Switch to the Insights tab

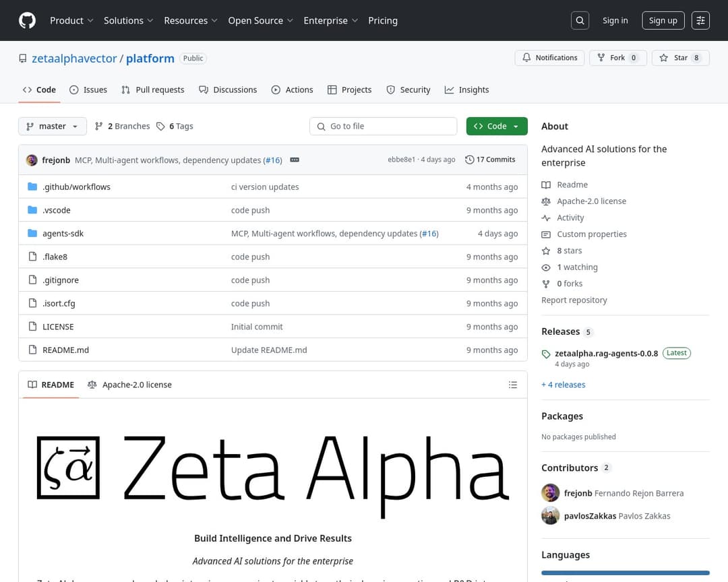pos(466,90)
